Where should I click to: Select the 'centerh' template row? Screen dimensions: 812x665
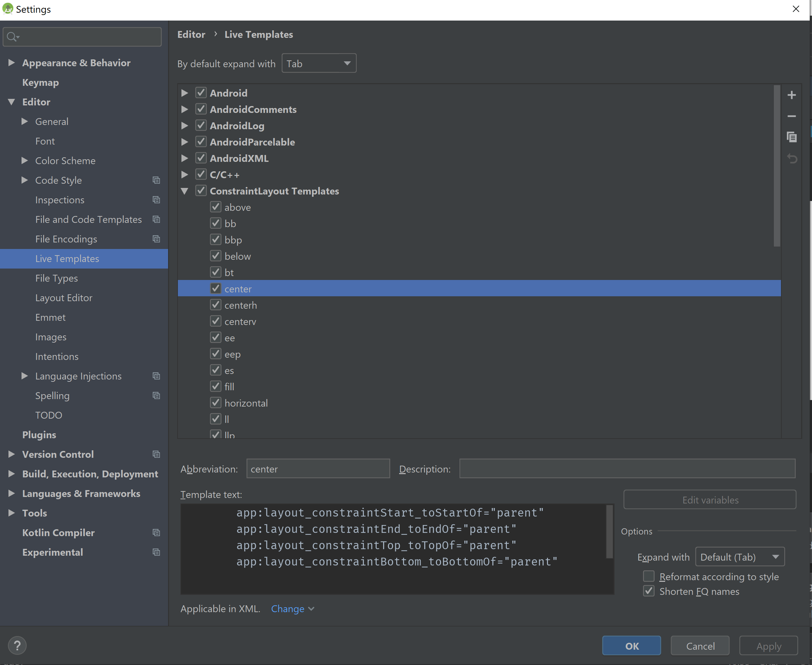pyautogui.click(x=479, y=305)
